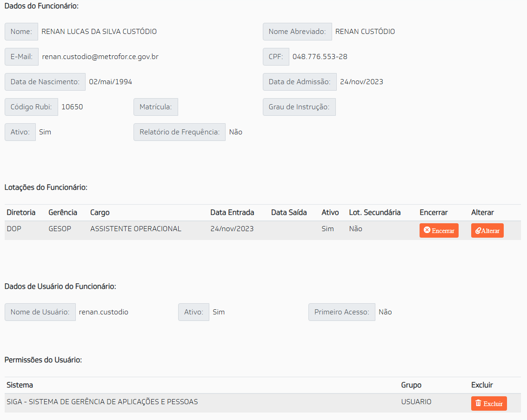Click the Matrícula label box
Image resolution: width=527 pixels, height=420 pixels.
(156, 107)
